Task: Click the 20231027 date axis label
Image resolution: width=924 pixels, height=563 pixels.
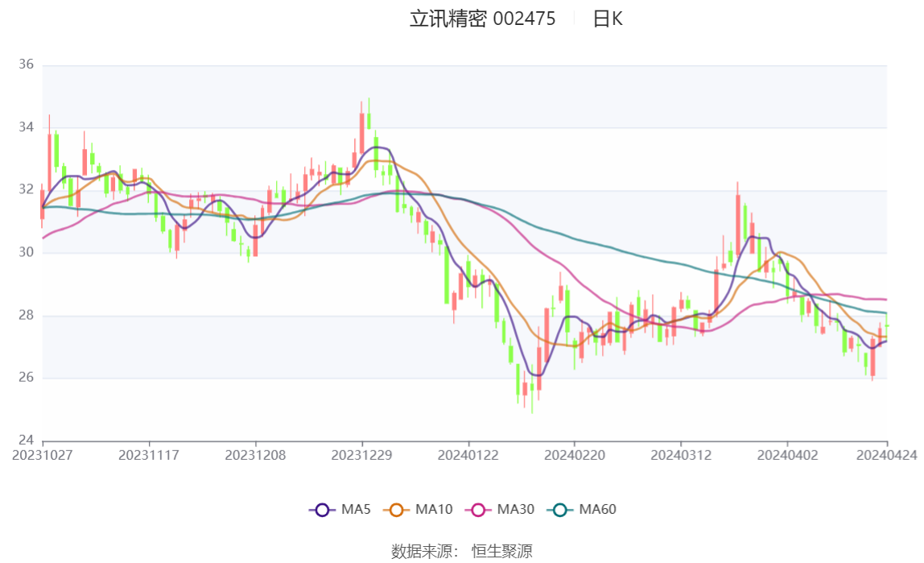Action: (x=43, y=456)
